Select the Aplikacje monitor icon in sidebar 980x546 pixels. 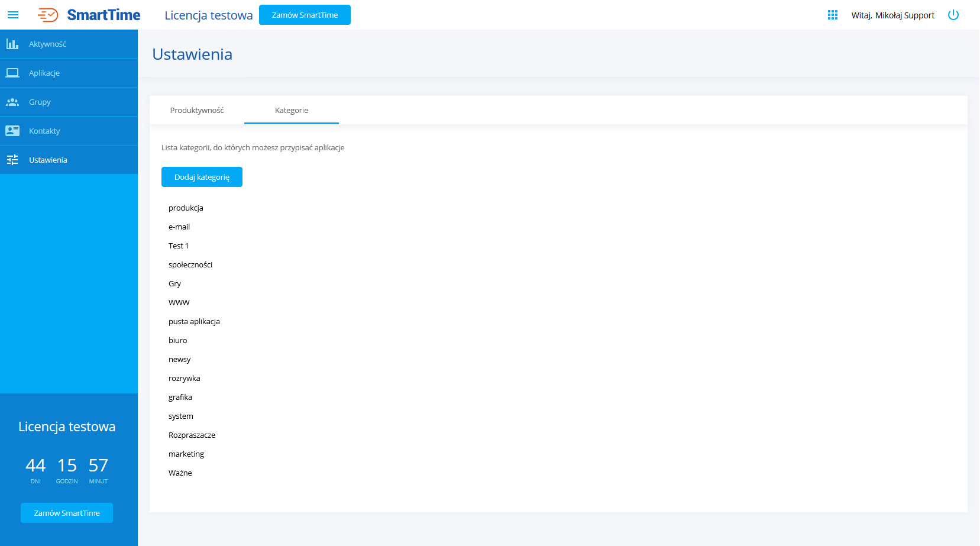(x=12, y=72)
